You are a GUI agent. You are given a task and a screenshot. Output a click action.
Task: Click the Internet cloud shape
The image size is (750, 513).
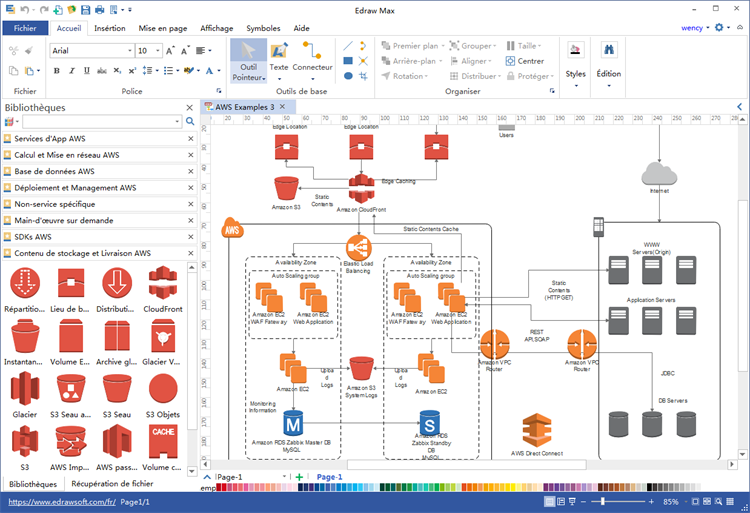click(659, 174)
